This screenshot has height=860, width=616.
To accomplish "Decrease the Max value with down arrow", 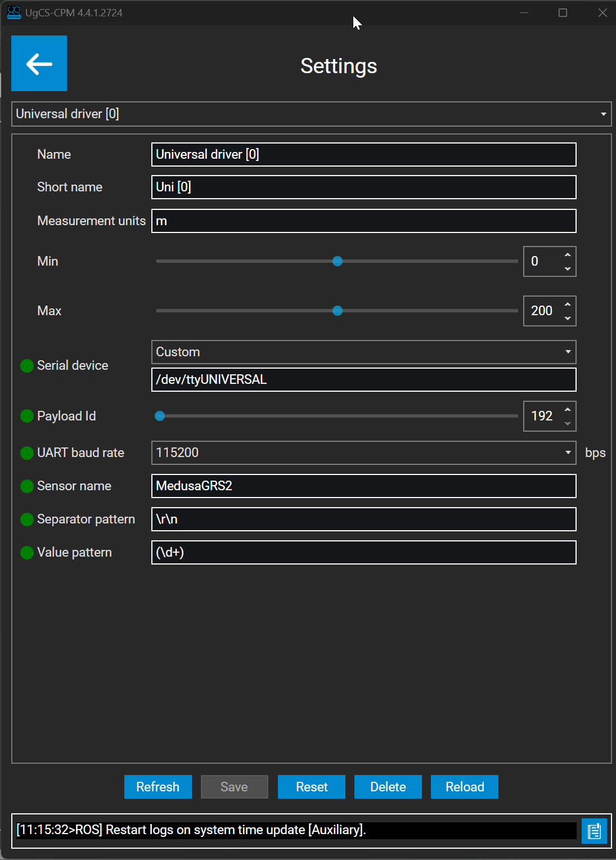I will (x=568, y=319).
